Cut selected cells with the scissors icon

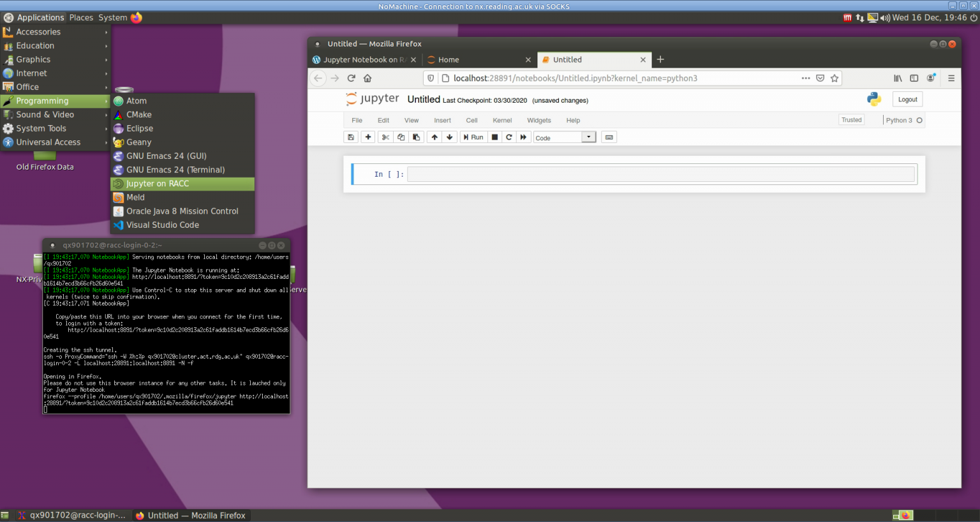tap(385, 137)
